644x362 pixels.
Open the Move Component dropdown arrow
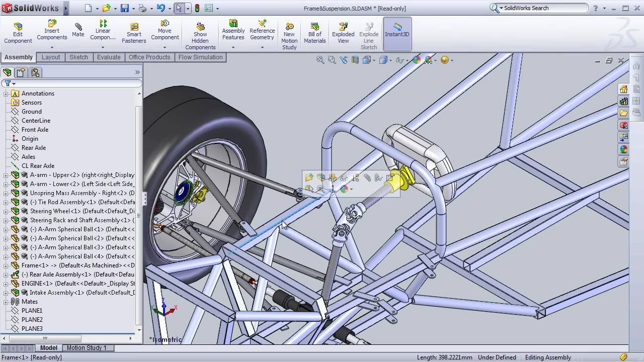point(165,47)
